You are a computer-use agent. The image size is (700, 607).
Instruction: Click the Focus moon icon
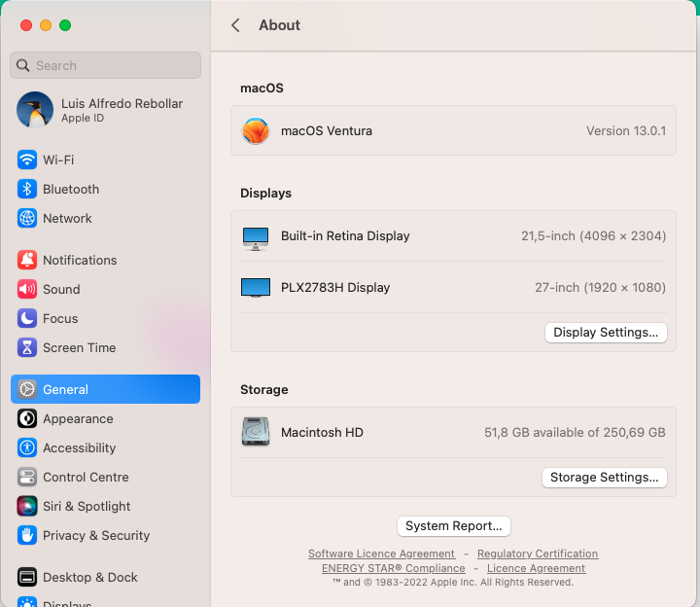click(x=27, y=318)
